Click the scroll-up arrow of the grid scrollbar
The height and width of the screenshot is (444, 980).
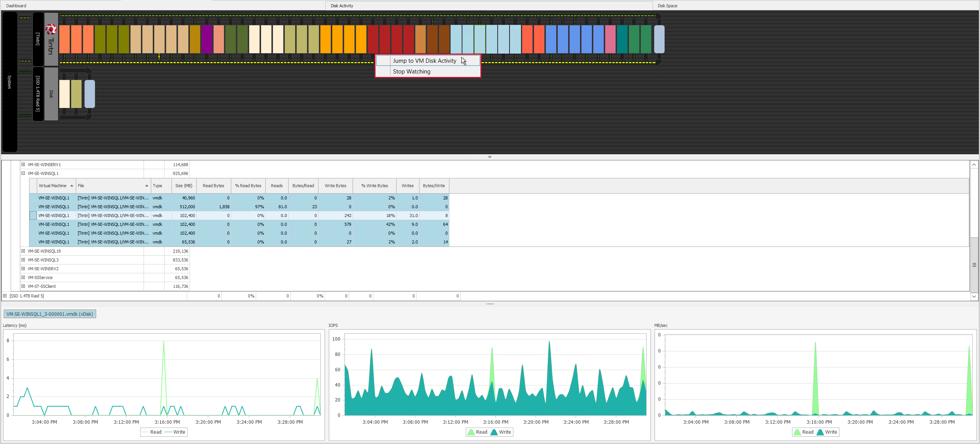pos(974,165)
